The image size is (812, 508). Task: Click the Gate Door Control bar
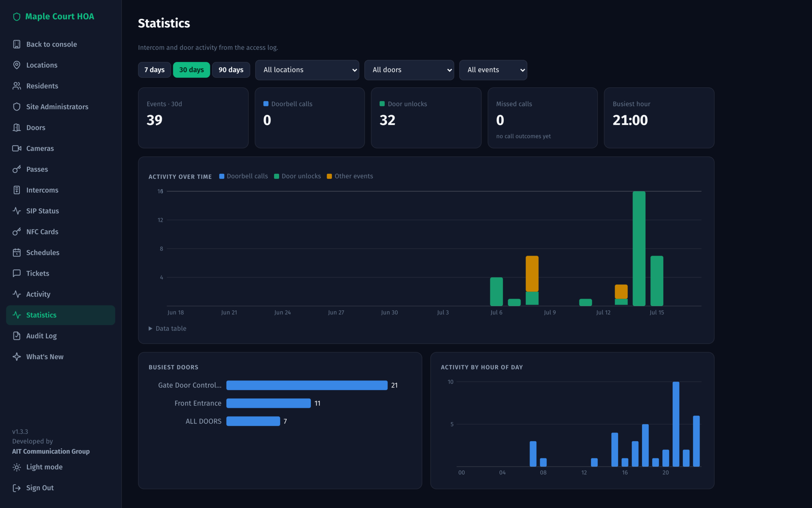pos(307,385)
